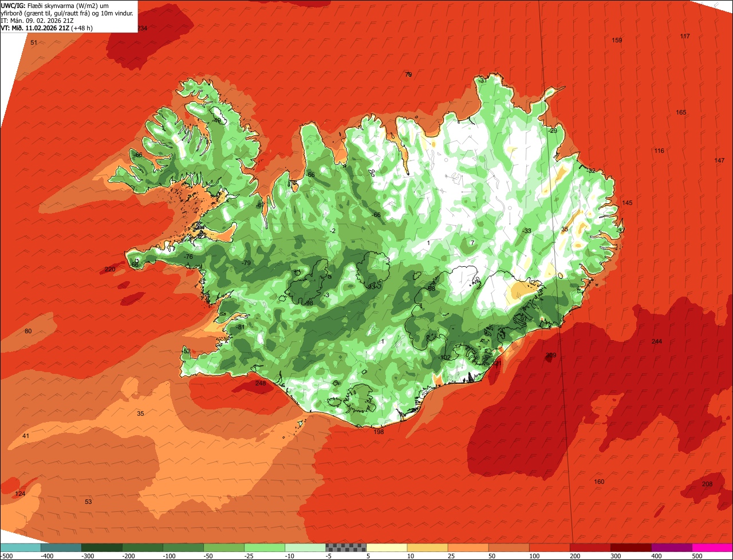Click the value 145 off the east coast
Screen dimensions: 733x560
pyautogui.click(x=627, y=203)
